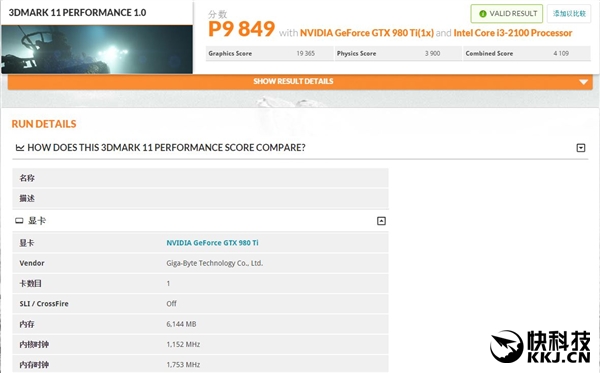The image size is (600, 373).
Task: Click HOW DOES THIS 3DMARK 11 PERFORMANCE SCORE COMPARE heading
Action: [x=166, y=148]
